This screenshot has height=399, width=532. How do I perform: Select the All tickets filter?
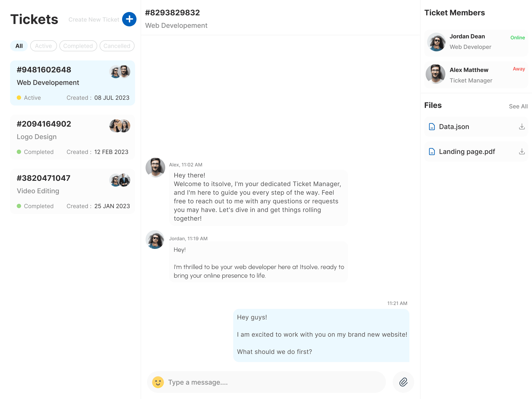(19, 46)
